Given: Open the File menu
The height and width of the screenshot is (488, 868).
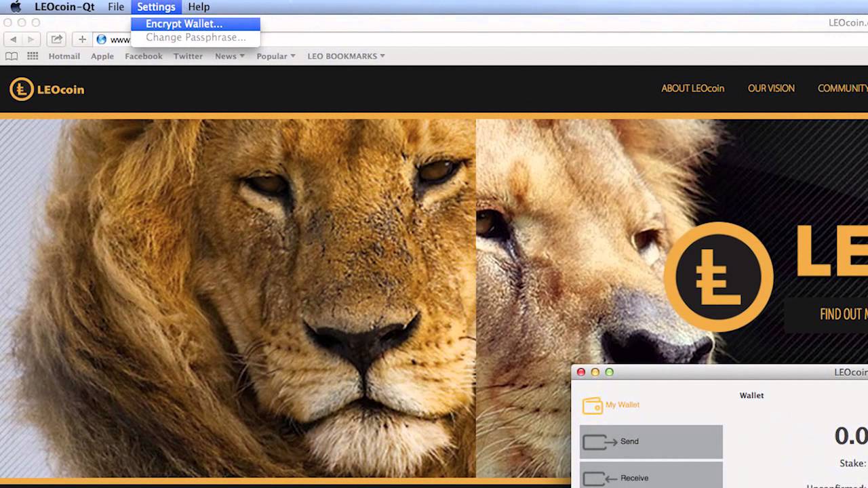Looking at the screenshot, I should coord(116,7).
